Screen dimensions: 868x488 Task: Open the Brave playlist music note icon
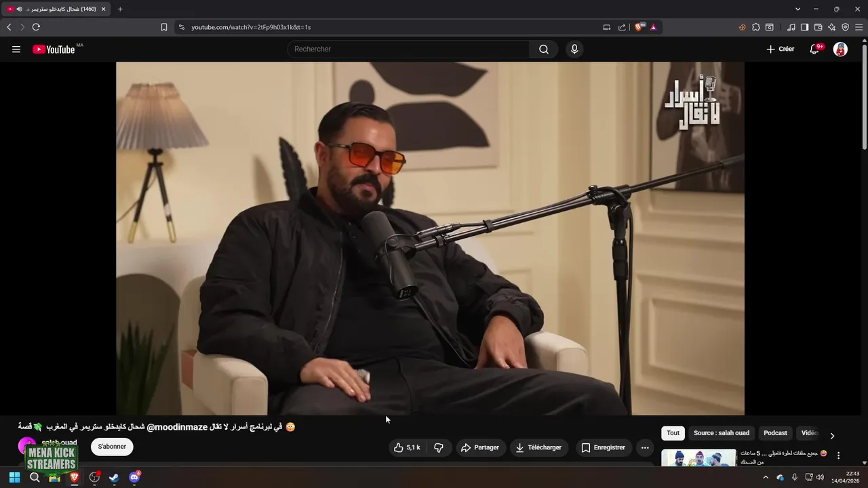click(791, 27)
